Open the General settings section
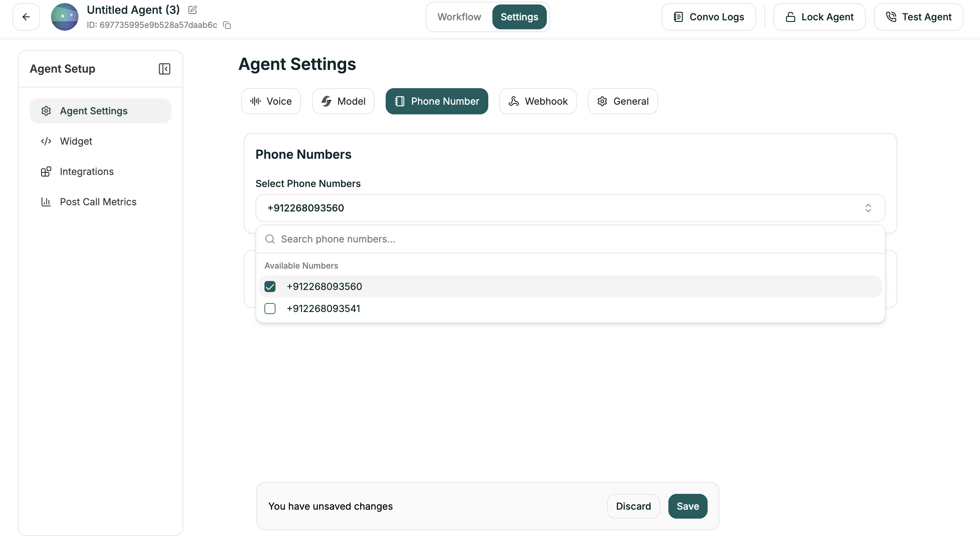The height and width of the screenshot is (540, 980). tap(622, 101)
